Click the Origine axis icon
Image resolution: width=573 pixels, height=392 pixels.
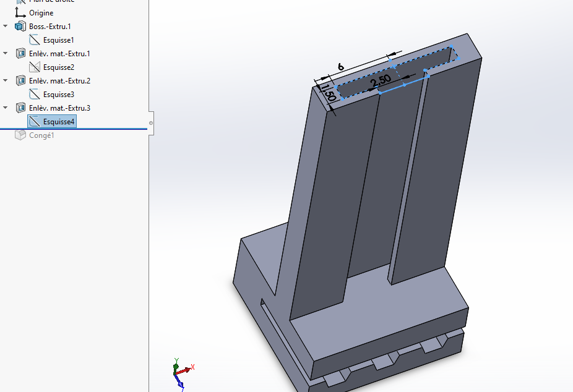20,12
